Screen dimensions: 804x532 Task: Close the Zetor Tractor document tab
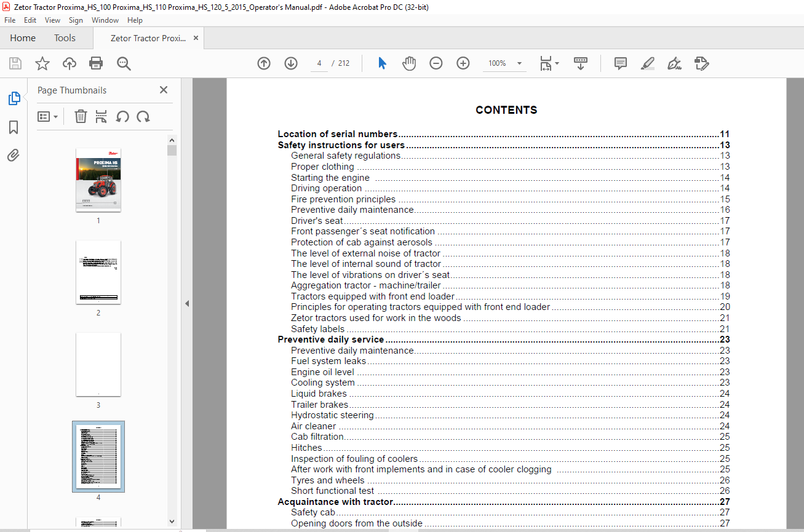click(196, 38)
